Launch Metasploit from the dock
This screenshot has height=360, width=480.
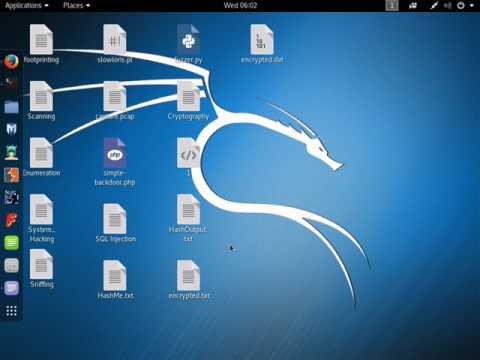[11, 129]
